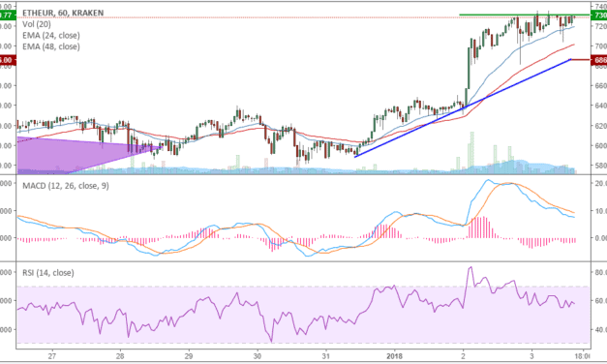
Task: Click the 18:00 label on time axis
Action: pyautogui.click(x=582, y=356)
